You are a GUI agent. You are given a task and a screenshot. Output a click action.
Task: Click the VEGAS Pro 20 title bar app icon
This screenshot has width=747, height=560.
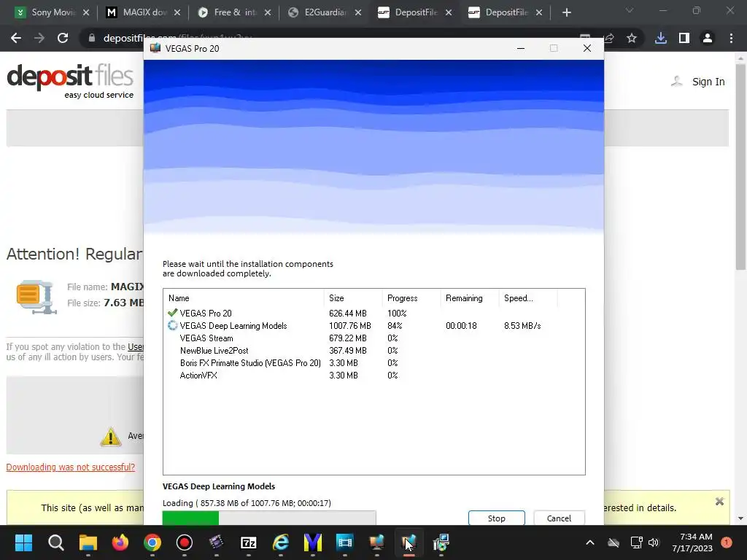click(155, 48)
